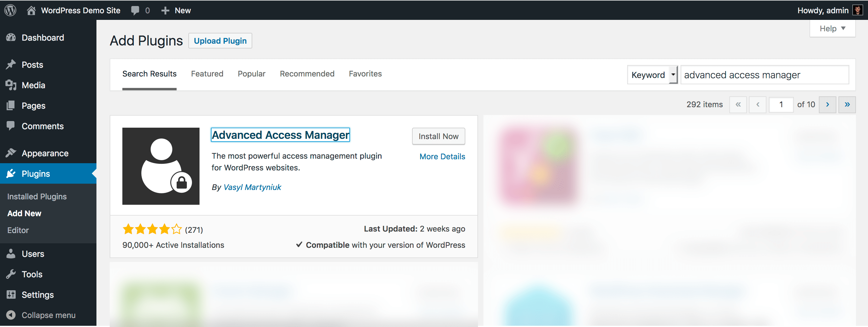Click the current page number field
Screen dimensions: 868x327
pyautogui.click(x=781, y=104)
